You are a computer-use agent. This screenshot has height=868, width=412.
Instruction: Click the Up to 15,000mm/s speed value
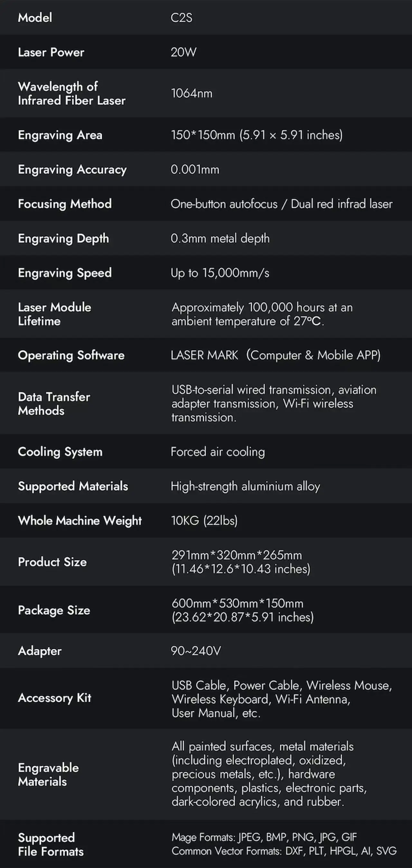(x=220, y=272)
